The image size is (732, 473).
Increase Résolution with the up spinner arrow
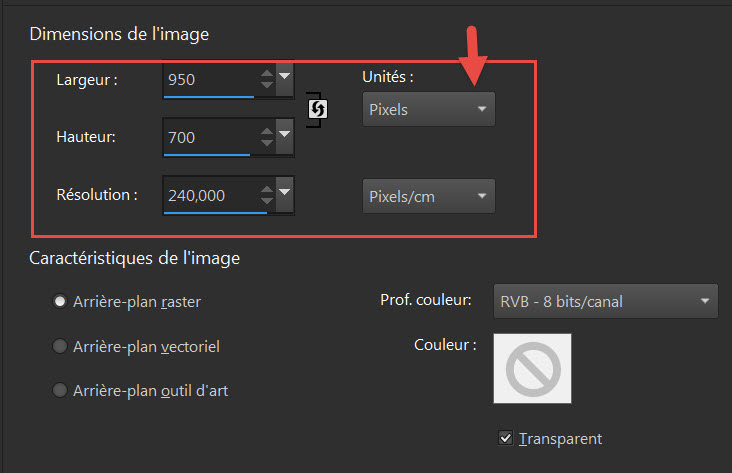[267, 189]
